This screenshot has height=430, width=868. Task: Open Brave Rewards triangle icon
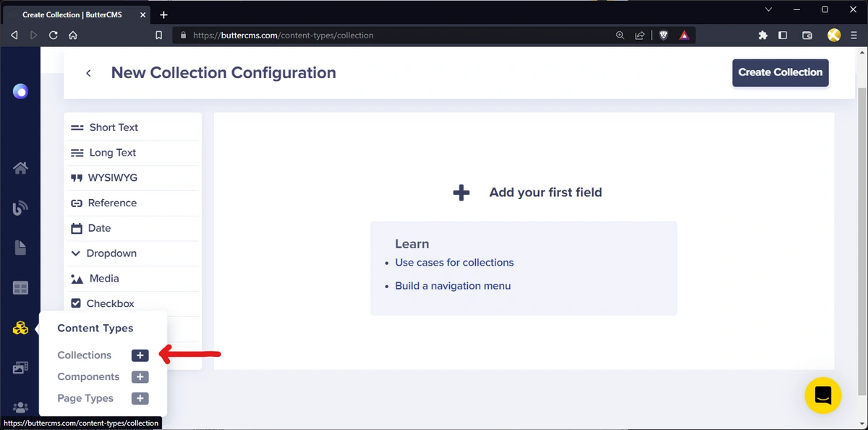tap(684, 35)
